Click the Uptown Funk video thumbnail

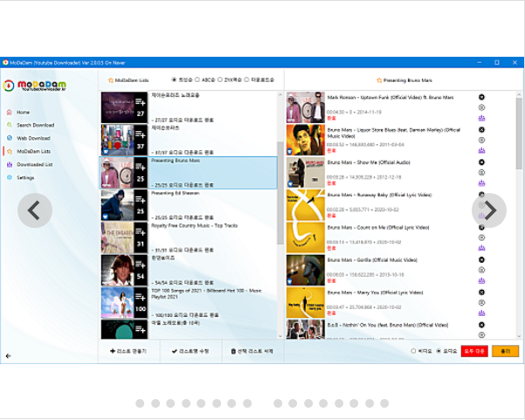tap(306, 107)
